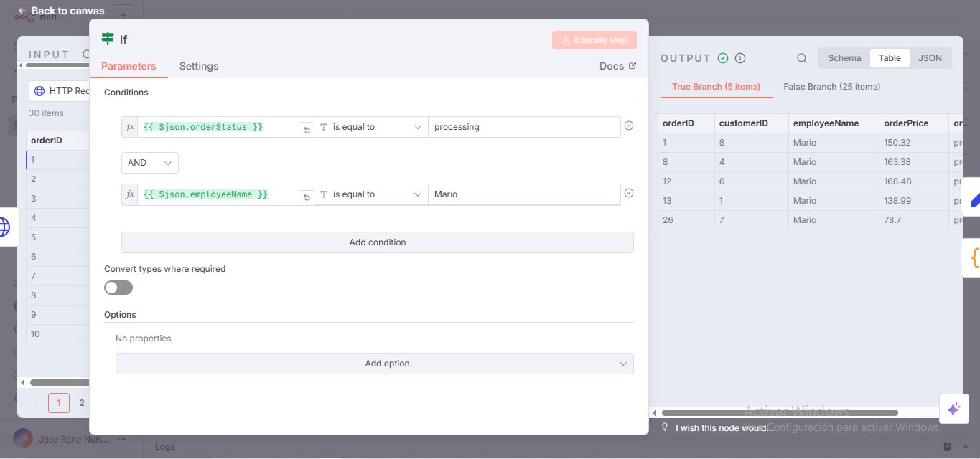Switch output view to Schema
The height and width of the screenshot is (459, 980).
coord(844,58)
